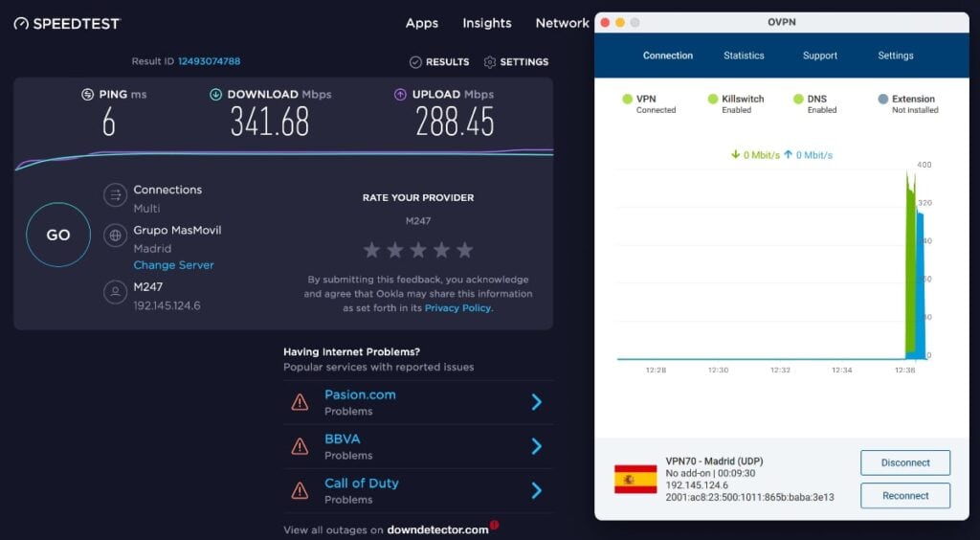Screen dimensions: 980x540
Task: Switch to the Connection tab in OVPN
Action: (667, 56)
